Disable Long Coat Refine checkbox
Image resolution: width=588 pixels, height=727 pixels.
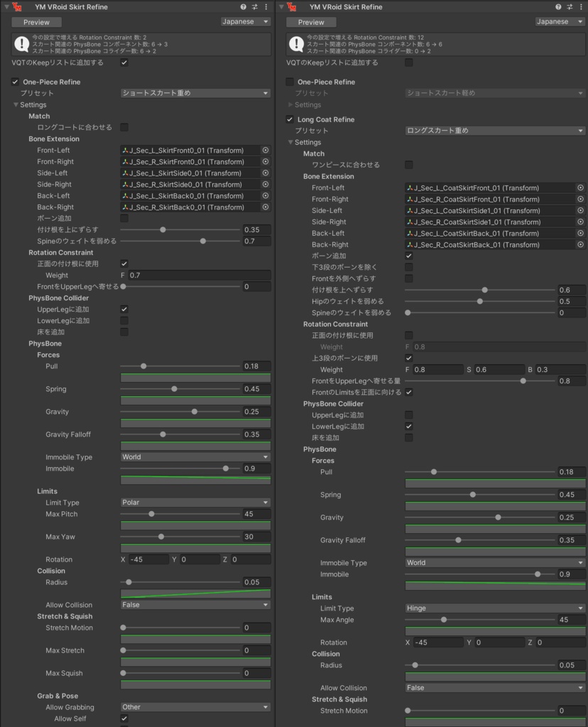point(290,119)
